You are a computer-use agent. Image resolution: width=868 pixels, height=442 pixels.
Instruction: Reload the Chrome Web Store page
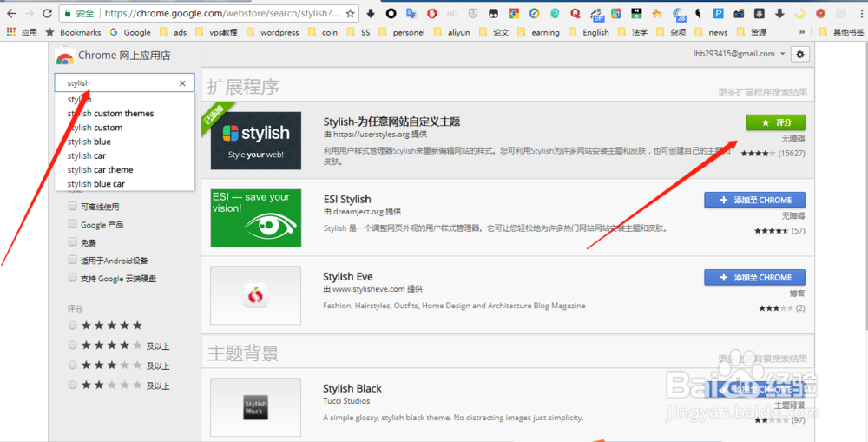click(48, 13)
